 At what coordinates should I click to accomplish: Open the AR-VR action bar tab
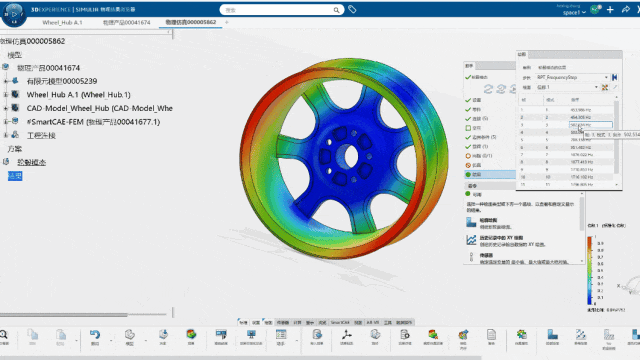pyautogui.click(x=373, y=322)
